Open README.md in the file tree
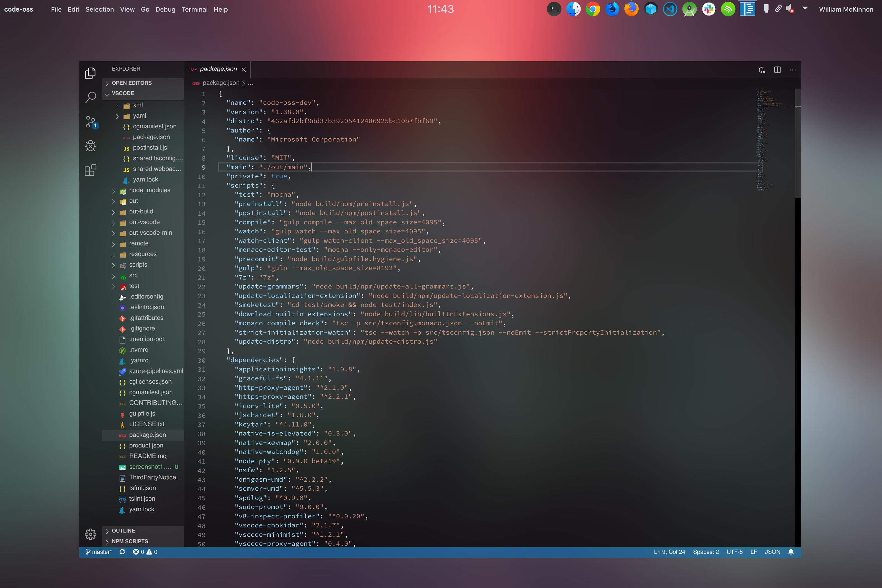 click(147, 456)
